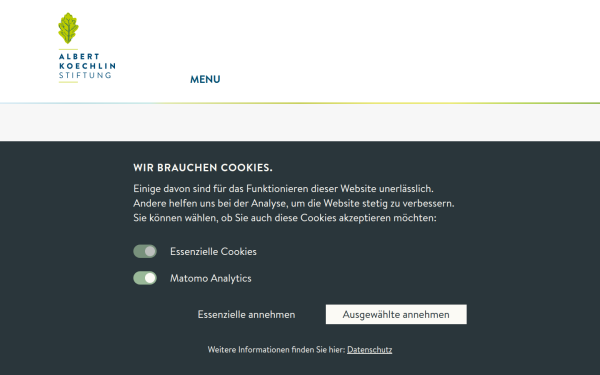Click the Essenzielle annehmen button
Image resolution: width=600 pixels, height=375 pixels.
click(246, 315)
